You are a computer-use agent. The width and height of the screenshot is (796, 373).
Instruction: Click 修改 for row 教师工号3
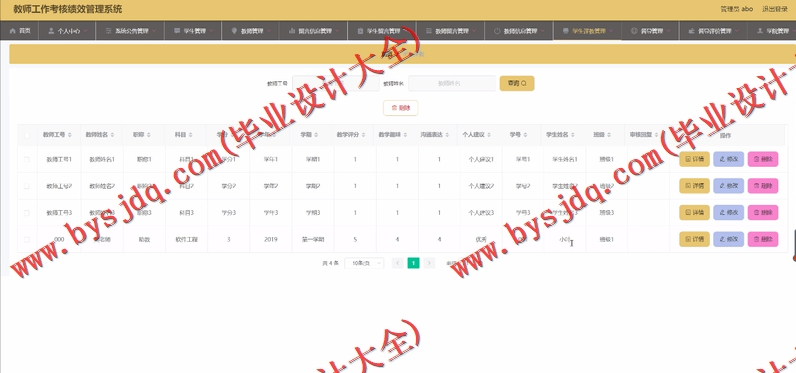pyautogui.click(x=728, y=213)
